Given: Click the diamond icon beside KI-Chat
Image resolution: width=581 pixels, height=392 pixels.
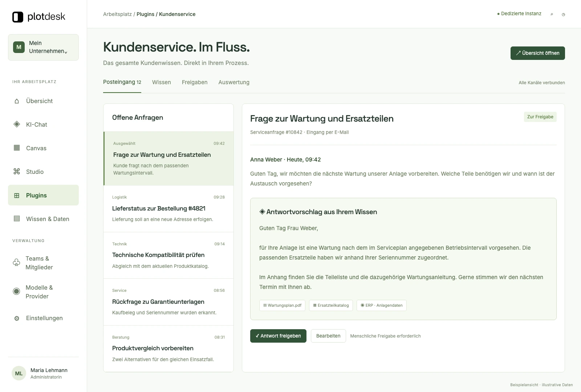Looking at the screenshot, I should [17, 124].
